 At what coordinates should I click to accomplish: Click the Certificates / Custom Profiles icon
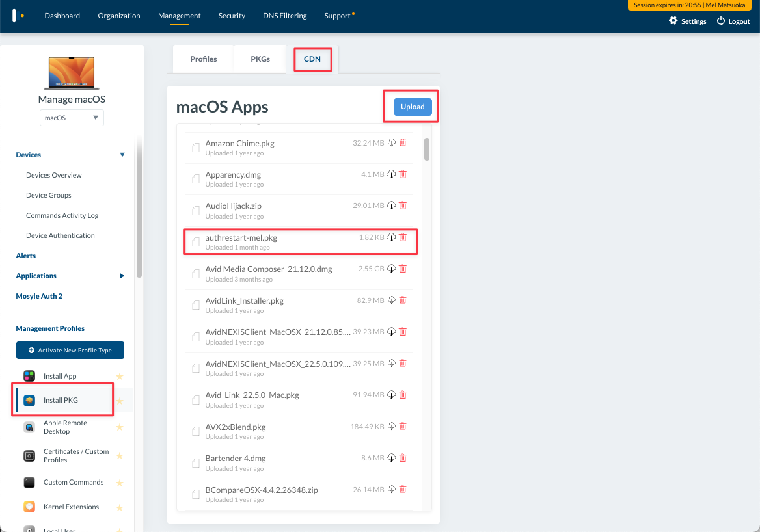[x=29, y=455]
